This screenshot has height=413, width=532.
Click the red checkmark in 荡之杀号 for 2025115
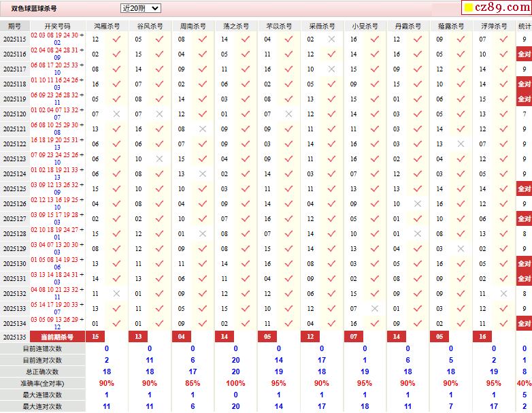[x=245, y=39]
